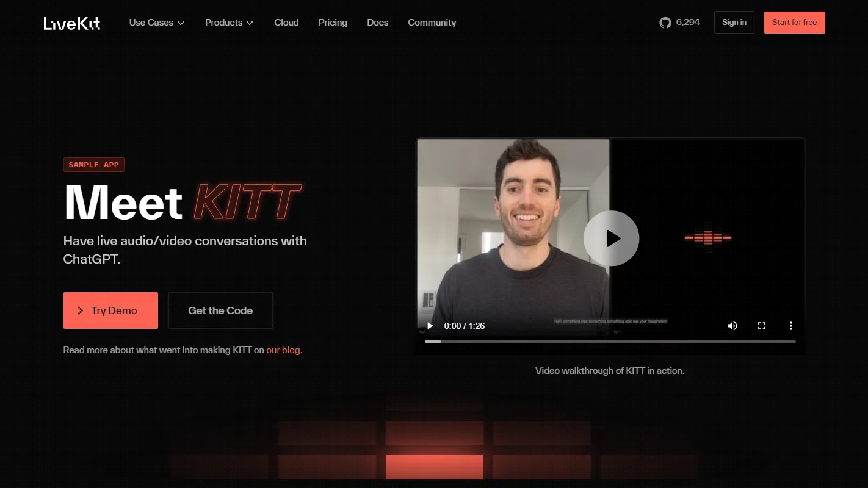Open the Community page
The height and width of the screenshot is (488, 868).
432,23
